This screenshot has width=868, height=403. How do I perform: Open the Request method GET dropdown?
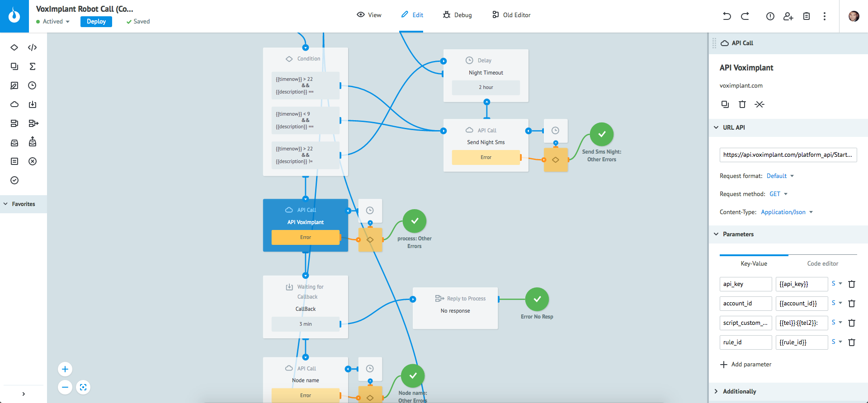point(778,194)
